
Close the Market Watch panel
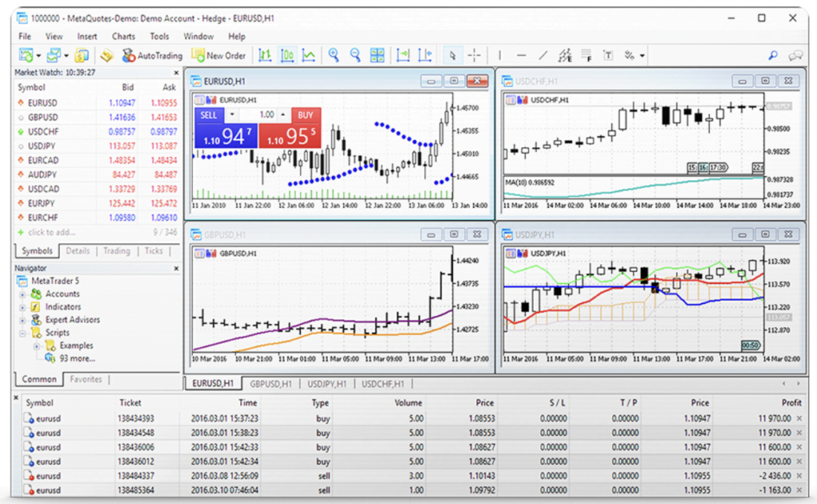click(x=176, y=73)
